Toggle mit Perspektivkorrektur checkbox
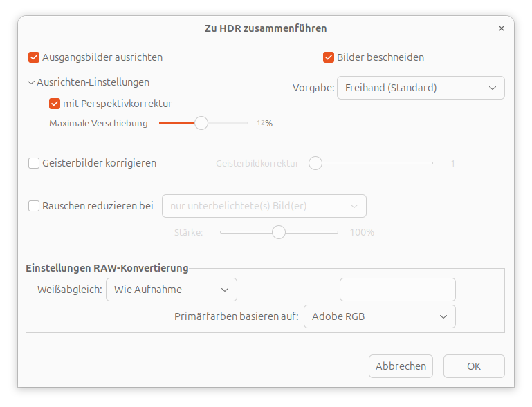 (x=55, y=104)
